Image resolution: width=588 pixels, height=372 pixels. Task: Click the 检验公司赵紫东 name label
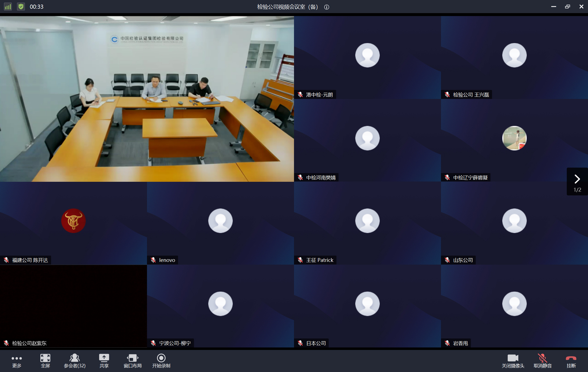(x=29, y=343)
